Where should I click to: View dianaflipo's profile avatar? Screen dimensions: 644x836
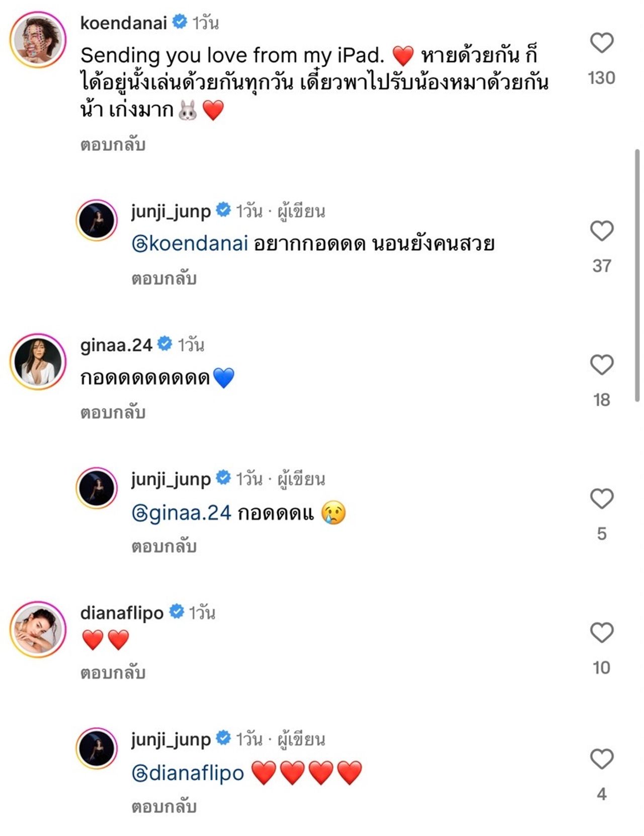(x=38, y=629)
